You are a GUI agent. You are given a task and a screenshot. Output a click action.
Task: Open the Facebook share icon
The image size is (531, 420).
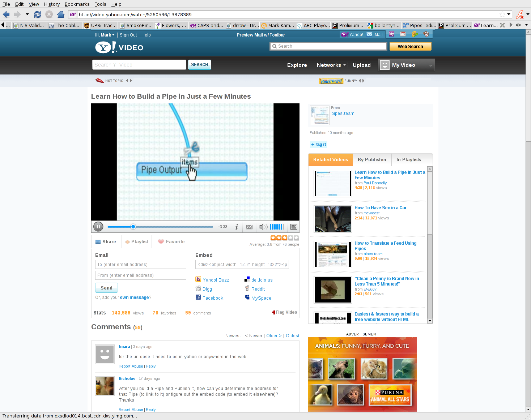[198, 297]
